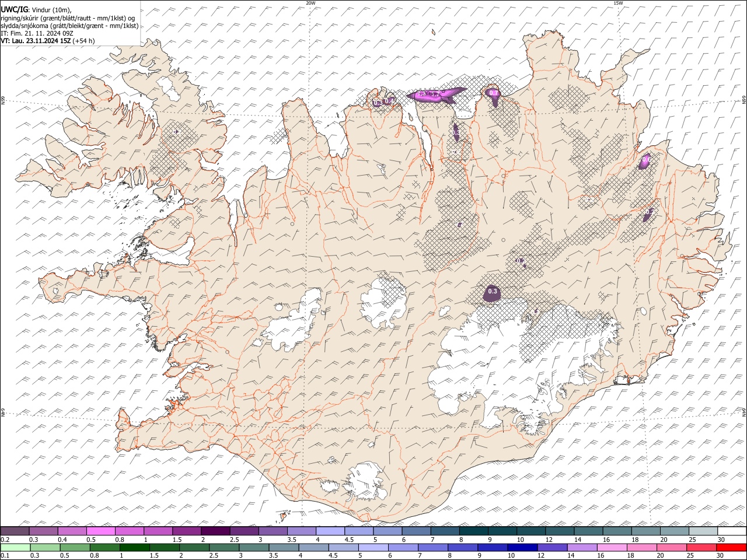Click the '0.1' value label under the lower legend row
Screen dimensions: 747x560
point(5,556)
